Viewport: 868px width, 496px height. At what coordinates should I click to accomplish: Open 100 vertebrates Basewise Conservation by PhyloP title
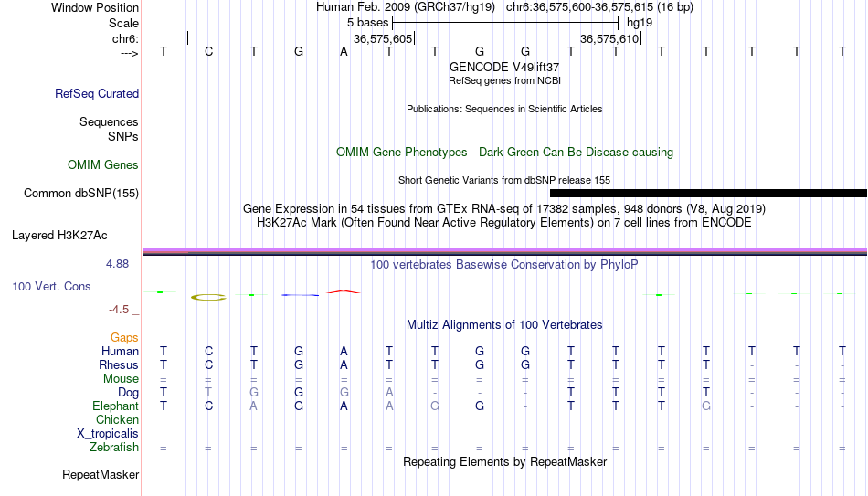tap(504, 265)
